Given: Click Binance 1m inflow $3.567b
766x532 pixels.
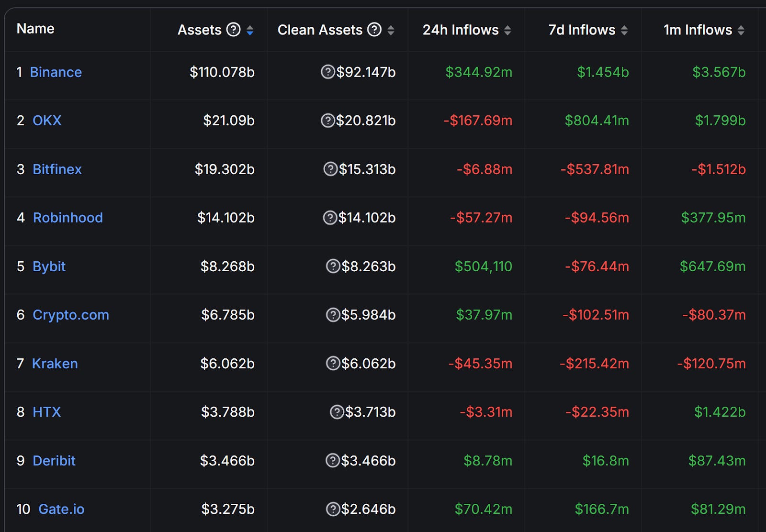Looking at the screenshot, I should (719, 72).
